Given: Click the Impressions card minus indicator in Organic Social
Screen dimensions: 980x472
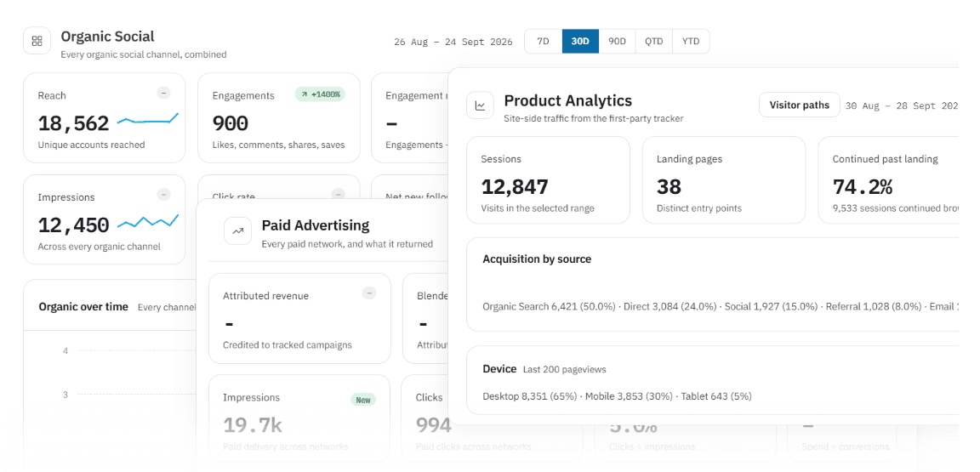Looking at the screenshot, I should point(163,195).
